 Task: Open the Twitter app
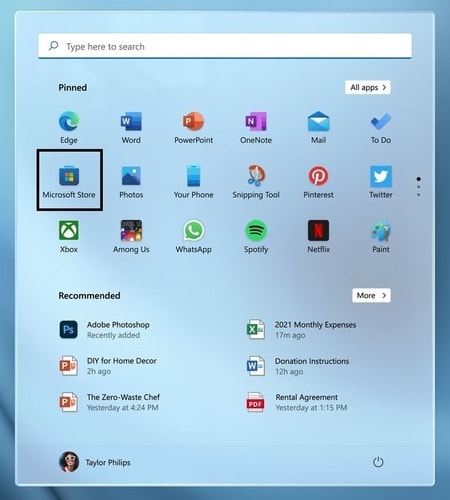click(381, 182)
